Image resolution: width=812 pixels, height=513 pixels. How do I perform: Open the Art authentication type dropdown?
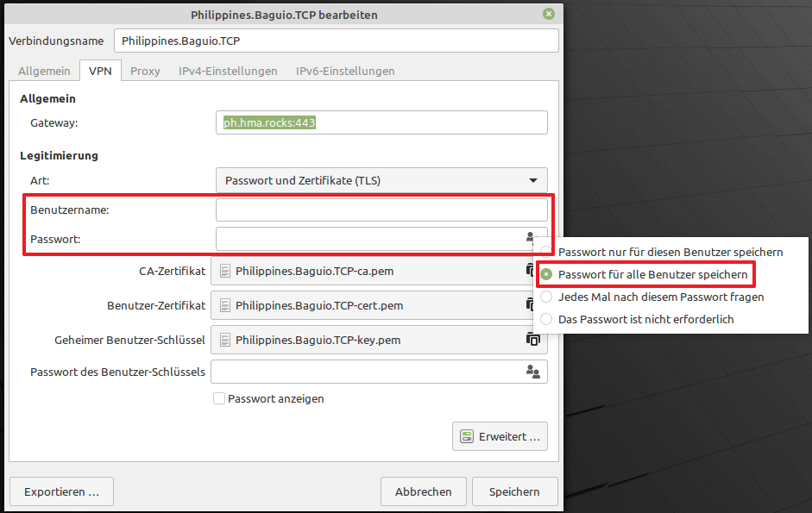click(x=381, y=181)
